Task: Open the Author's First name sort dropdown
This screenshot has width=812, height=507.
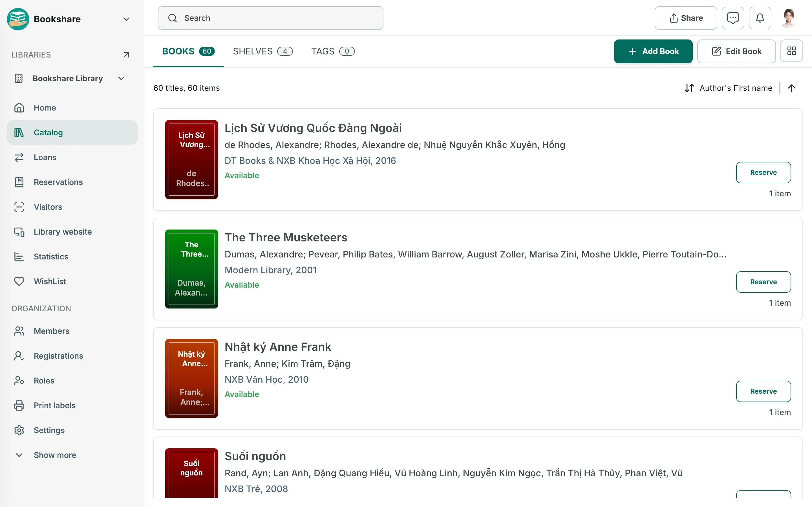Action: point(728,88)
